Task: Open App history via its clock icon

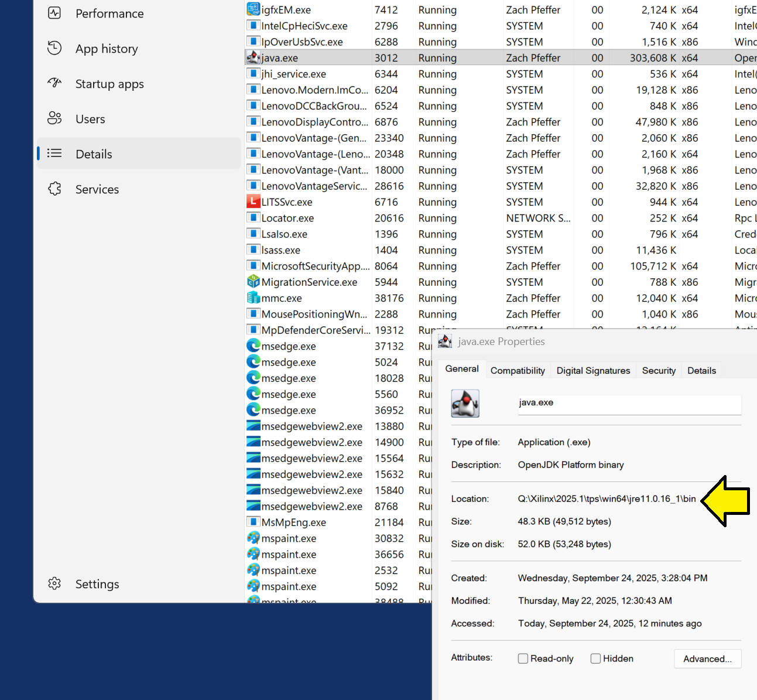Action: coord(54,49)
